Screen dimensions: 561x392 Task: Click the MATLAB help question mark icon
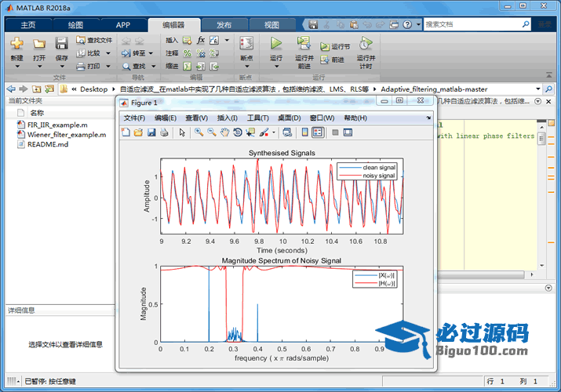pyautogui.click(x=407, y=24)
